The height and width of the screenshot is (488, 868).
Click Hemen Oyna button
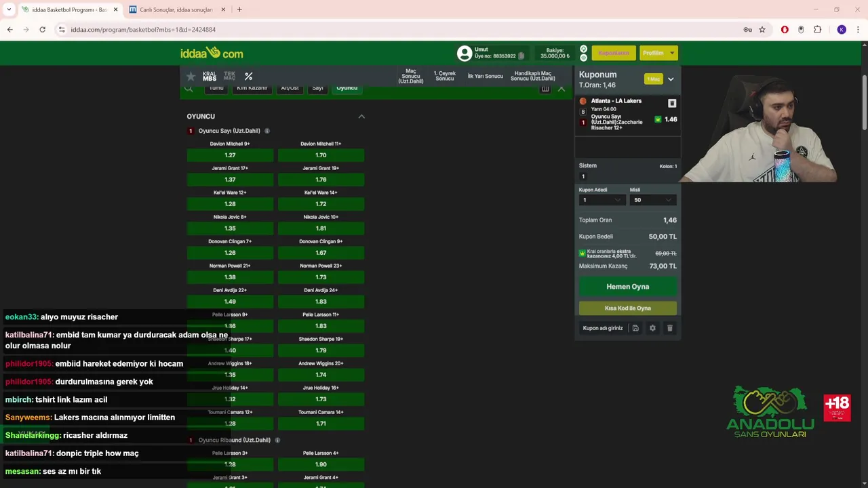627,287
